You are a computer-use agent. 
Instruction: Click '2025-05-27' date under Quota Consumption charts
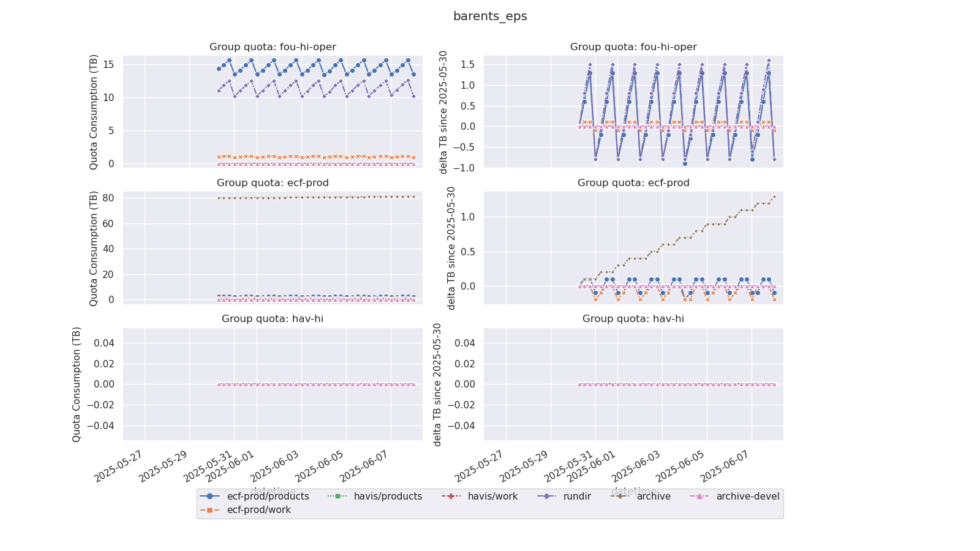click(118, 467)
